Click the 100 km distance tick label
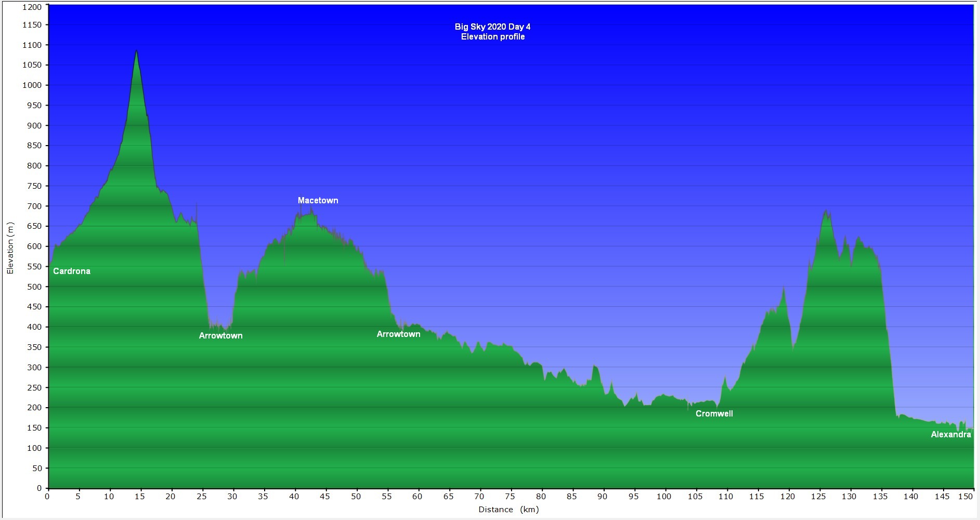The image size is (980, 520). (663, 496)
